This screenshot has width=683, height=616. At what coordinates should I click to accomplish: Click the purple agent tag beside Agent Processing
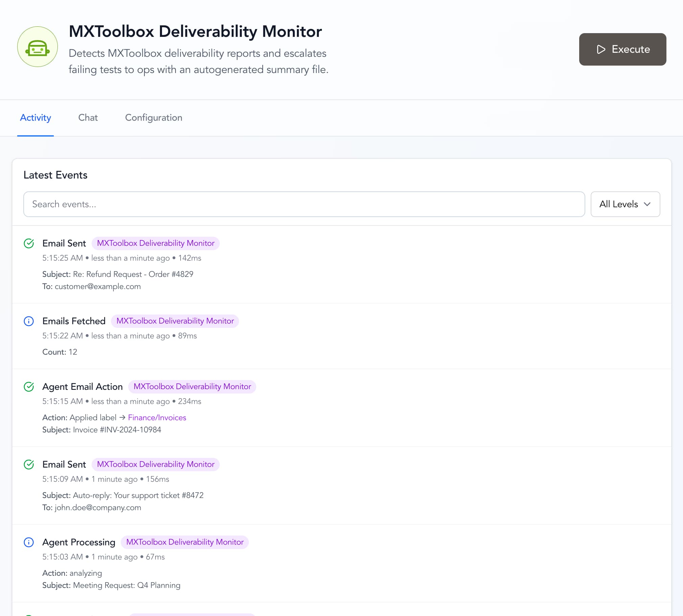(x=185, y=542)
